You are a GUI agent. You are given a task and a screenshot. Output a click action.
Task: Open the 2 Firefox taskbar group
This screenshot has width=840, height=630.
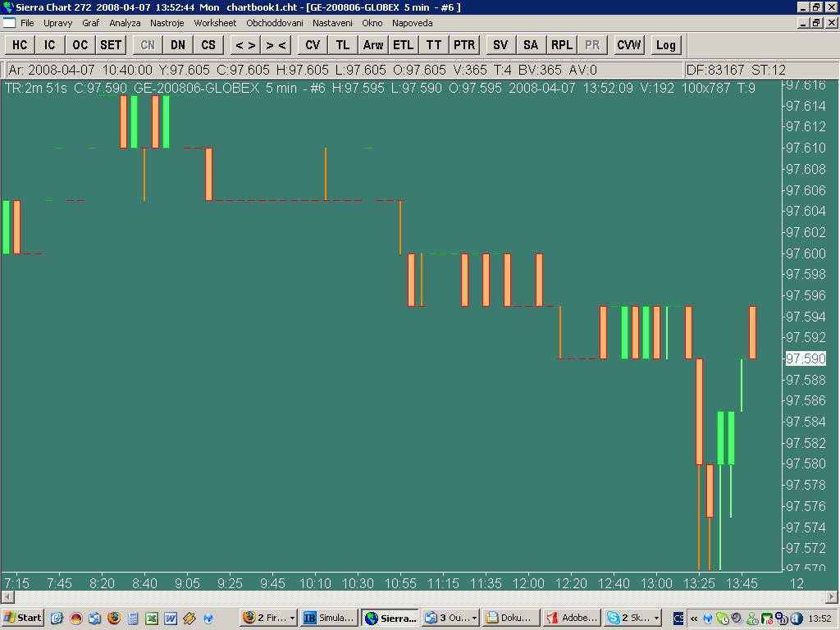269,618
